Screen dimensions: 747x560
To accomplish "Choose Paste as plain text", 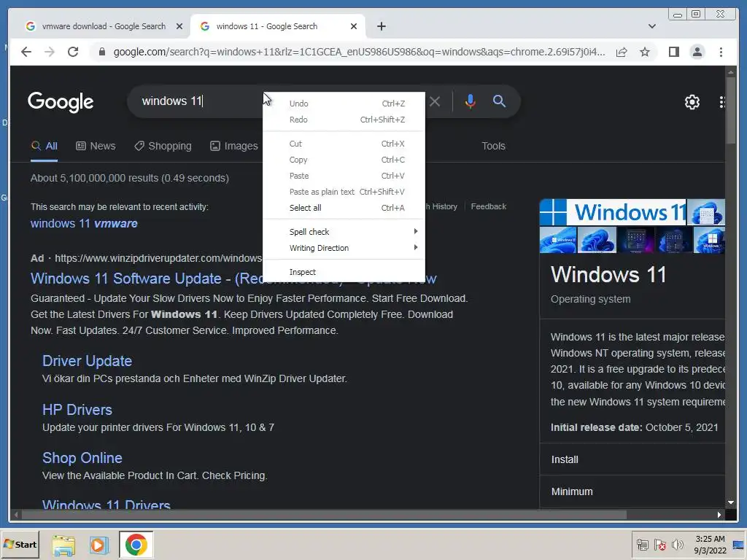I will pyautogui.click(x=344, y=192).
